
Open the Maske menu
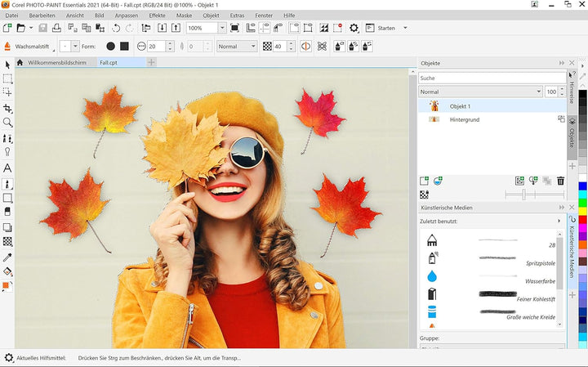(x=184, y=16)
